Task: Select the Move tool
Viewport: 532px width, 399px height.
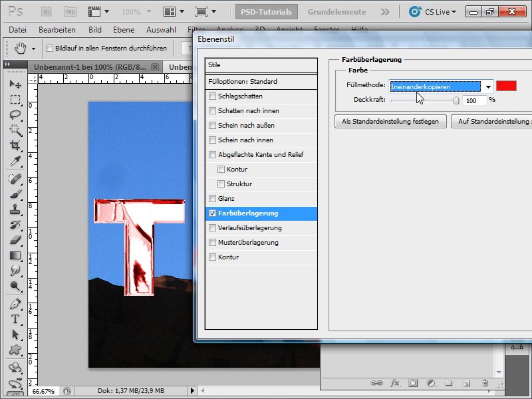Action: (15, 84)
